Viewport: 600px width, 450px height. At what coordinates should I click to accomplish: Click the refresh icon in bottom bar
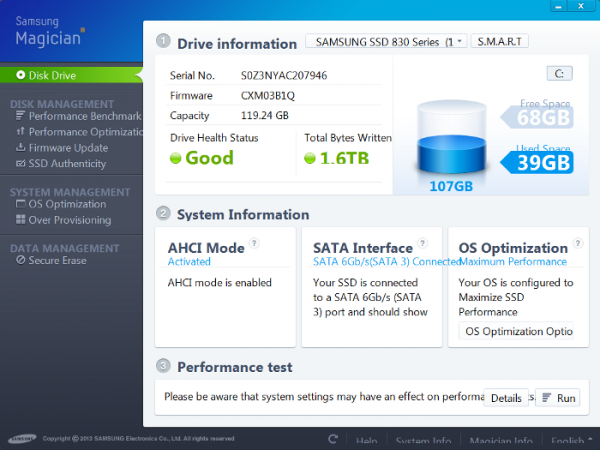(x=333, y=440)
